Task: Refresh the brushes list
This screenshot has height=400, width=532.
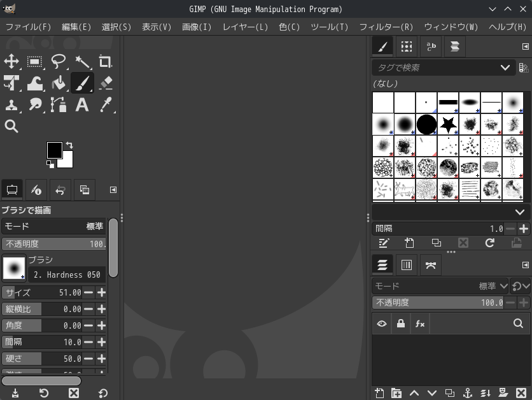Action: [x=490, y=243]
